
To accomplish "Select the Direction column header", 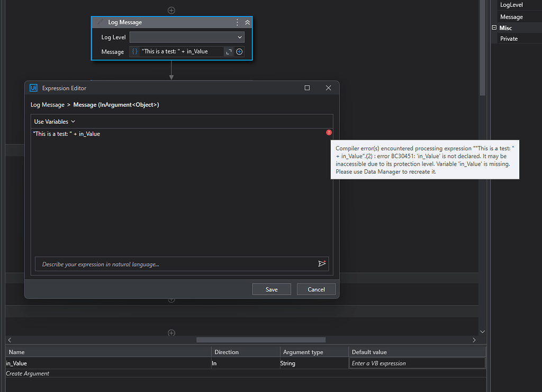I will coord(227,352).
